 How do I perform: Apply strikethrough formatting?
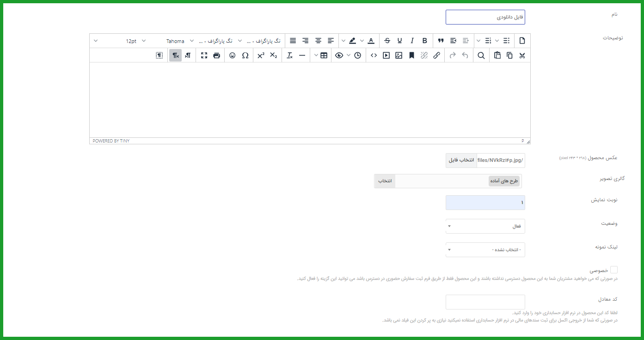pyautogui.click(x=387, y=41)
